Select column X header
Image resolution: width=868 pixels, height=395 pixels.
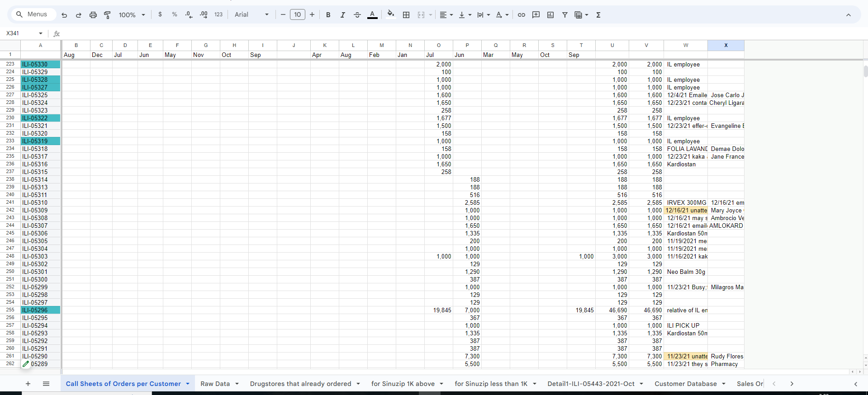click(x=726, y=45)
